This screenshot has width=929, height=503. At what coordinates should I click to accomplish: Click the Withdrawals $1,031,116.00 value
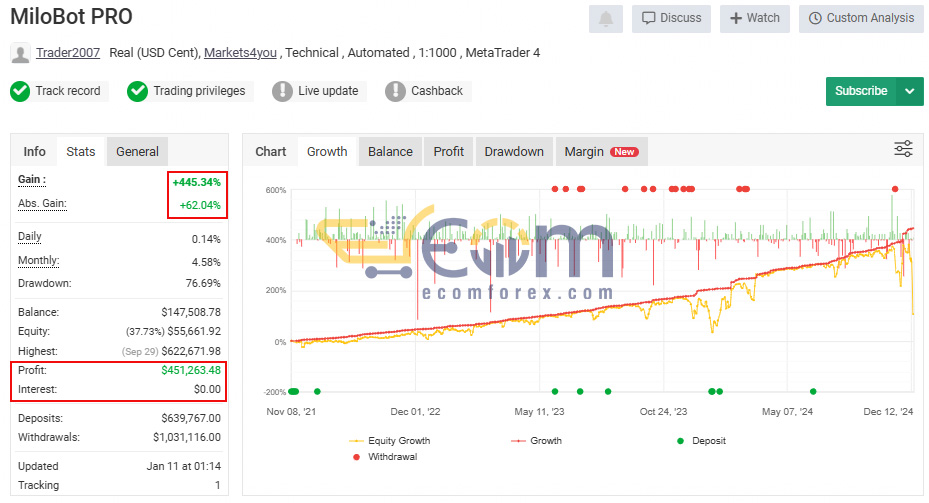click(187, 437)
